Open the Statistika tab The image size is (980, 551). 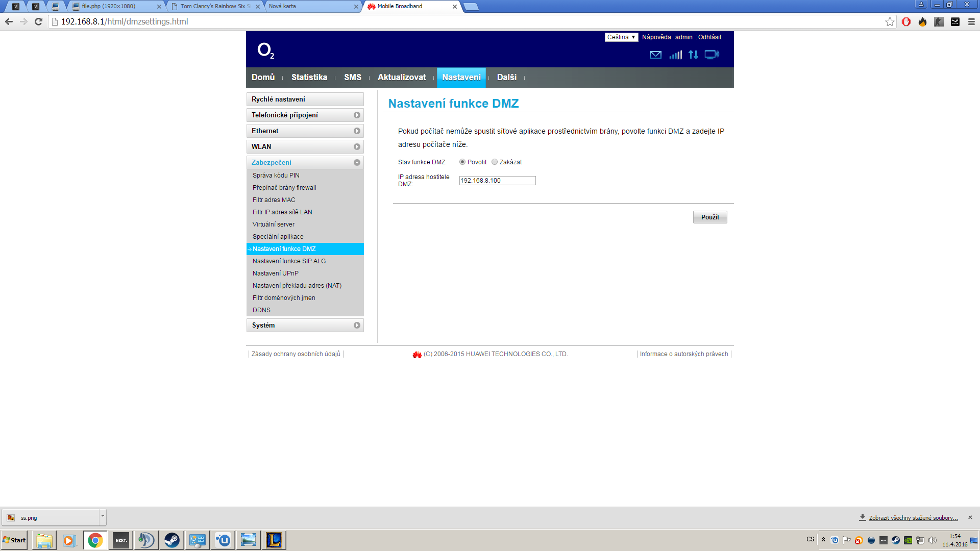pos(309,78)
